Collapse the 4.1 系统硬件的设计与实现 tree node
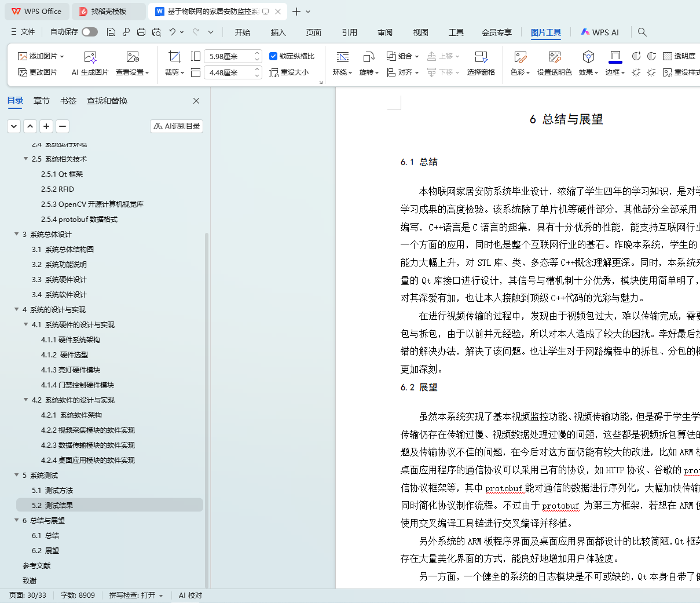Viewport: 700px width, 603px height. (x=26, y=324)
